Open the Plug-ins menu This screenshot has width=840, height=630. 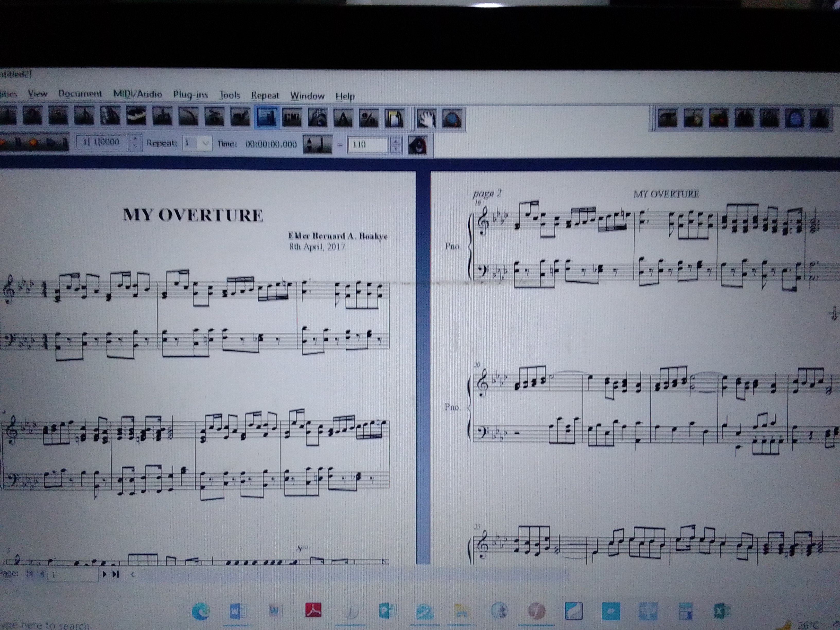(190, 94)
